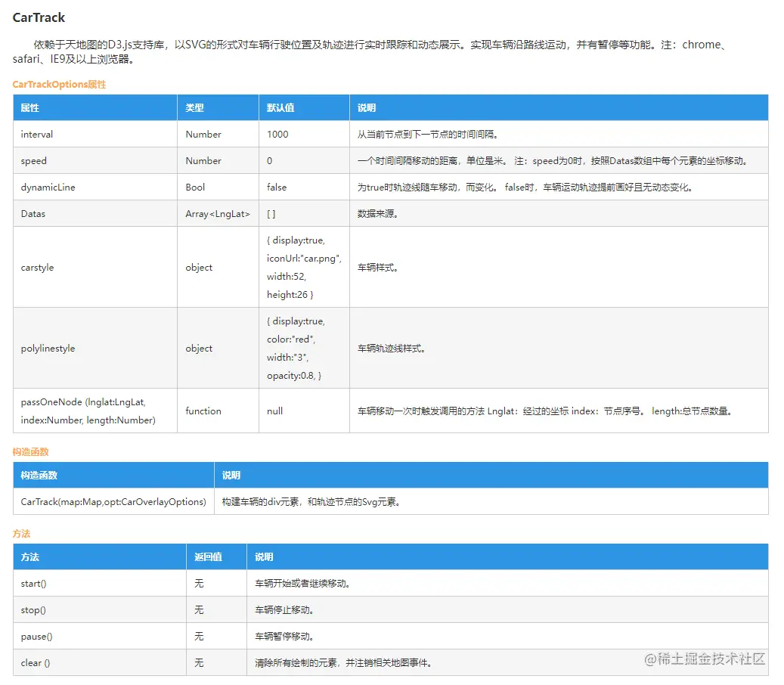Click the carstyle property cell
The width and height of the screenshot is (784, 685).
95,267
